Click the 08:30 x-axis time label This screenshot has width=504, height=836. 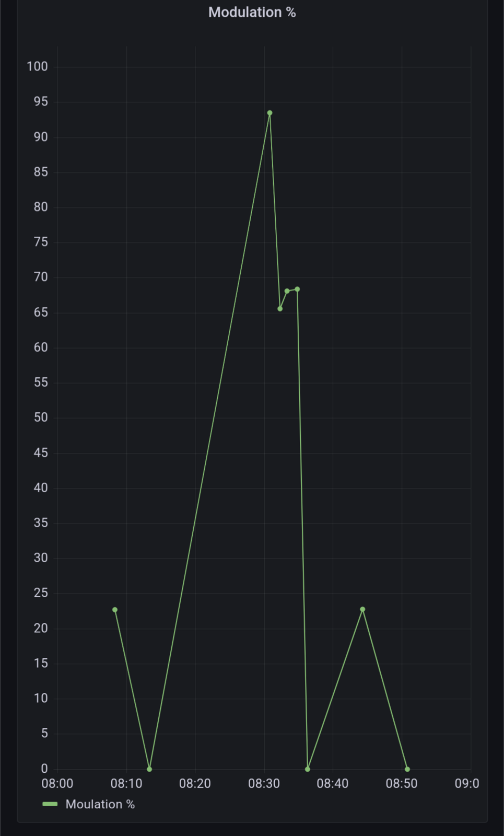click(264, 784)
